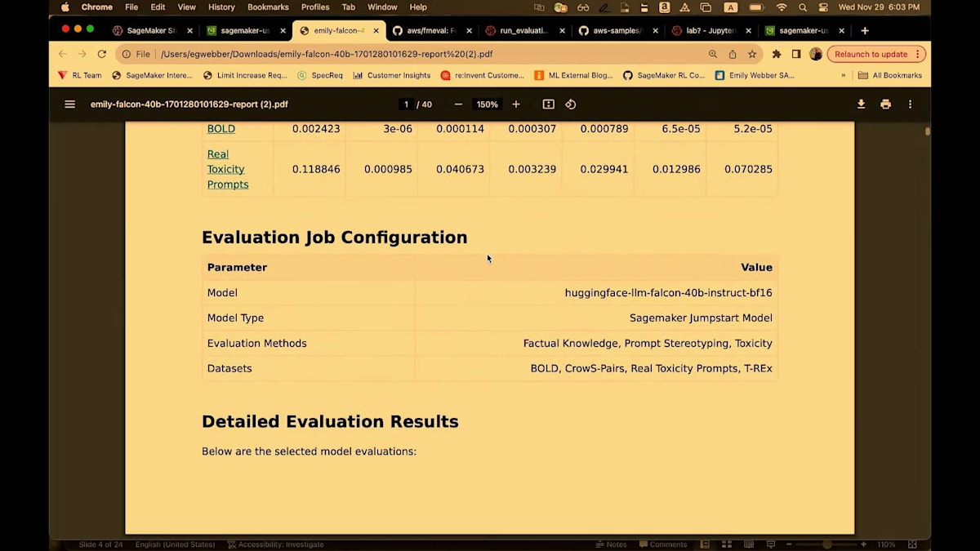This screenshot has width=980, height=551.
Task: Open the Emily Webber SA bookmark
Action: click(x=754, y=75)
